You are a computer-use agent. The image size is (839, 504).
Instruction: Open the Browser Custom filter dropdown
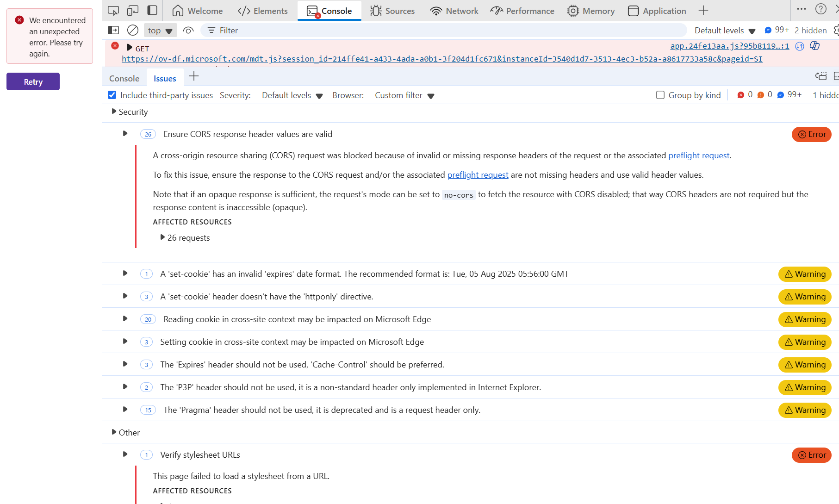404,95
